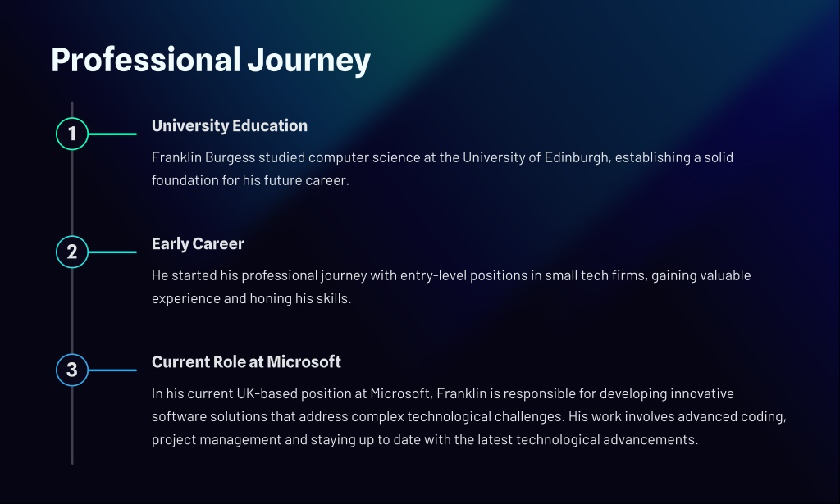Click the entry-level positions description paragraph
The image size is (840, 504).
tap(451, 287)
